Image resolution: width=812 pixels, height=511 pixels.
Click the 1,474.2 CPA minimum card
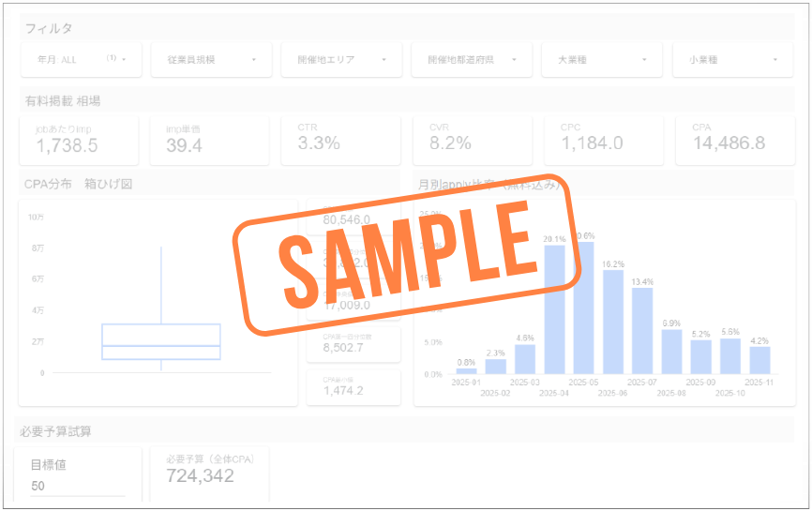(353, 387)
